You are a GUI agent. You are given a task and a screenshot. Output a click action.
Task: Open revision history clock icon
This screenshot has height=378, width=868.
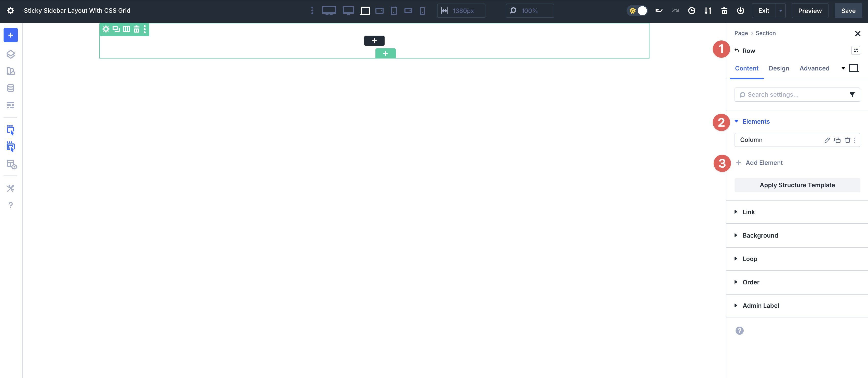click(x=692, y=10)
